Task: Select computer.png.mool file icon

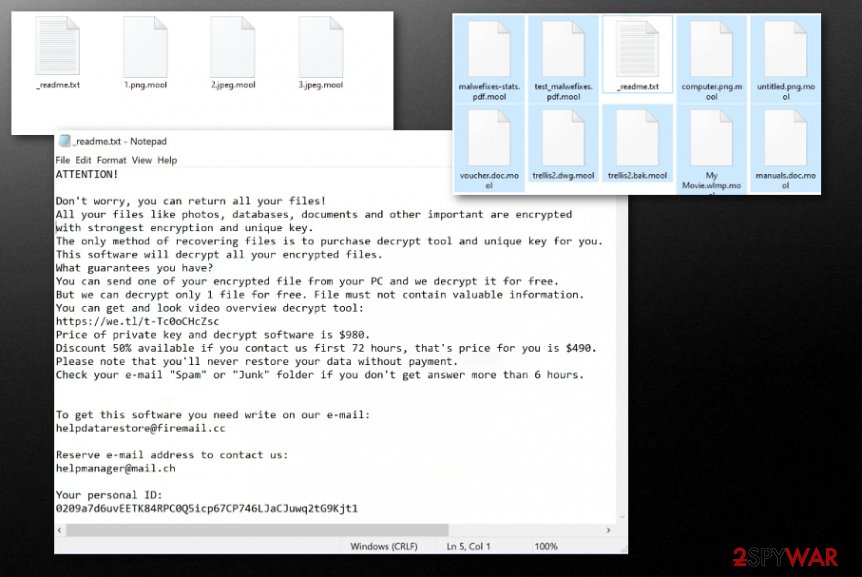Action: (x=711, y=60)
